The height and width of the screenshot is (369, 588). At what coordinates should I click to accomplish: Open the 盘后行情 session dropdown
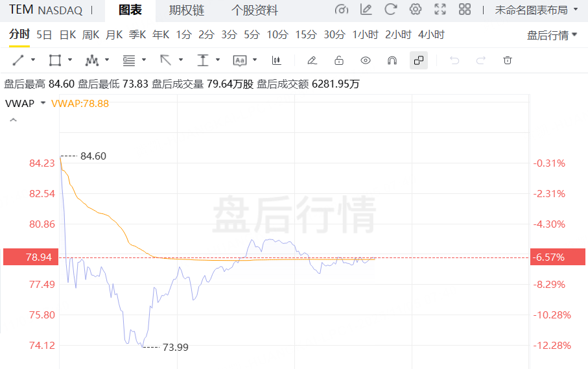click(x=552, y=35)
